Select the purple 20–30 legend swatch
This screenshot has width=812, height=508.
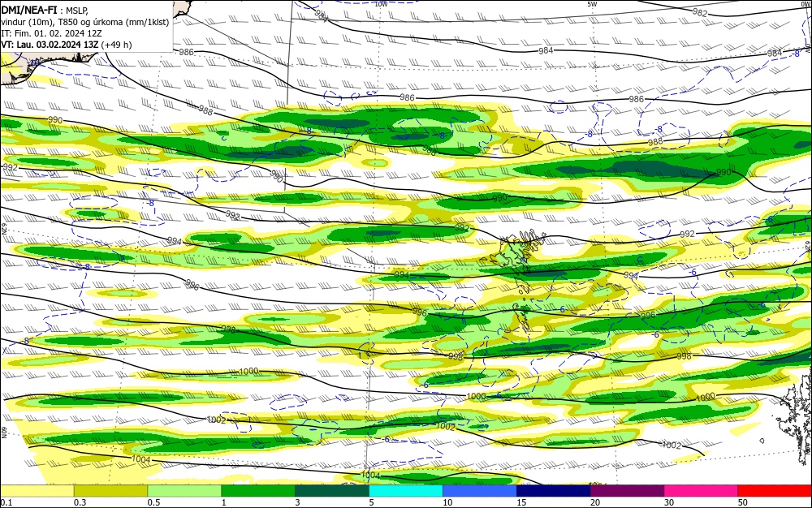pyautogui.click(x=627, y=491)
